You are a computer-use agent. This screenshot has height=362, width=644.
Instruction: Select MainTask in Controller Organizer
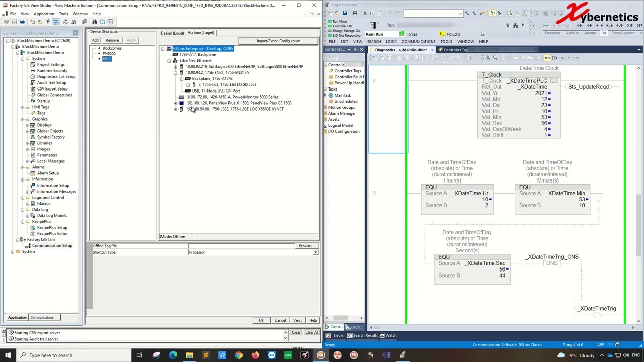342,95
